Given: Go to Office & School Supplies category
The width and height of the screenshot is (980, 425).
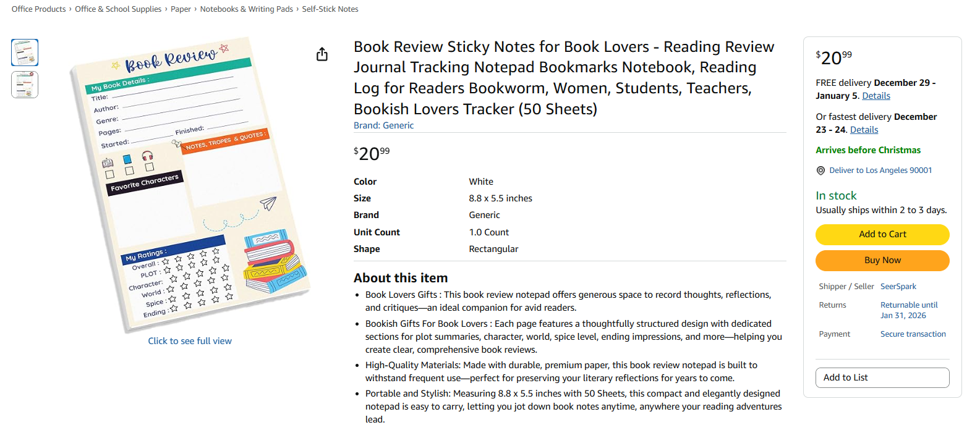Looking at the screenshot, I should (118, 9).
